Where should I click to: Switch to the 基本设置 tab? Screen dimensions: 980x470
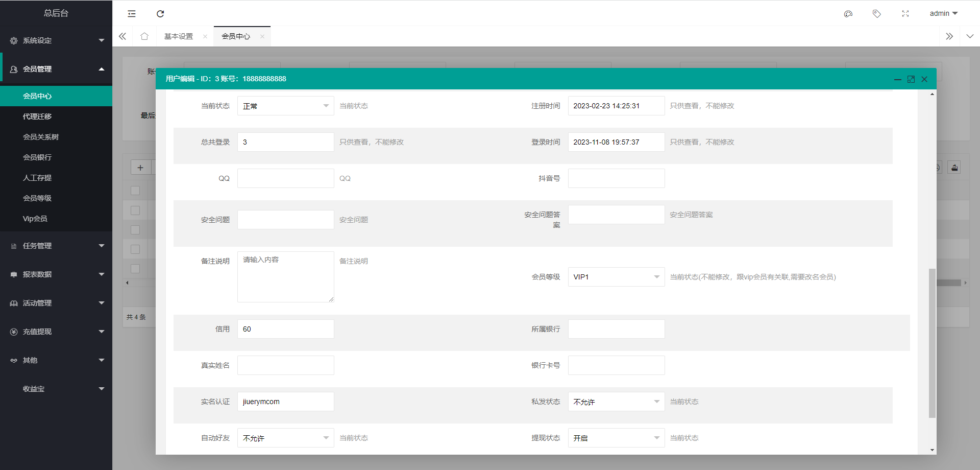point(179,36)
